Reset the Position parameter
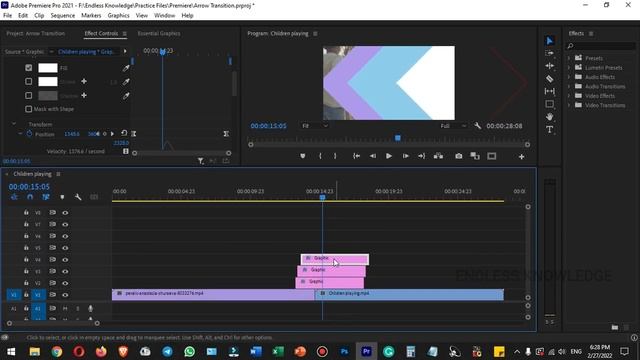 [124, 133]
